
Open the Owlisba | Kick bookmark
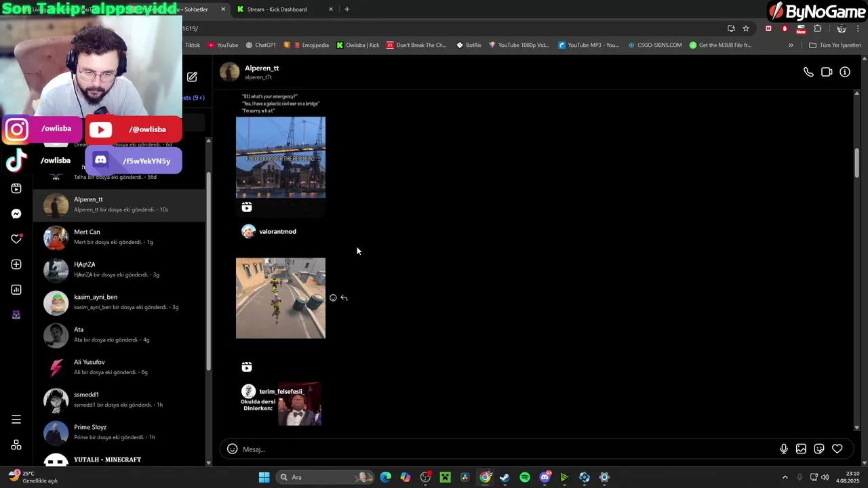tap(358, 45)
